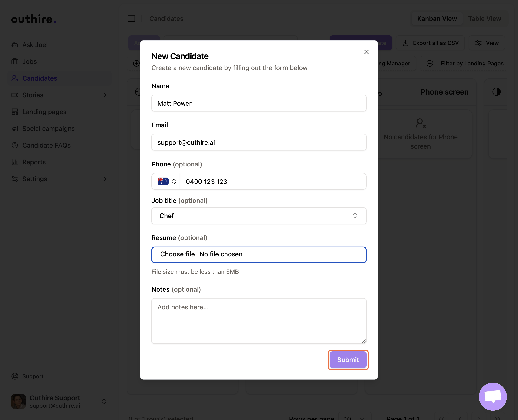Click the Ask Joel robot icon
The image size is (518, 420).
point(15,45)
